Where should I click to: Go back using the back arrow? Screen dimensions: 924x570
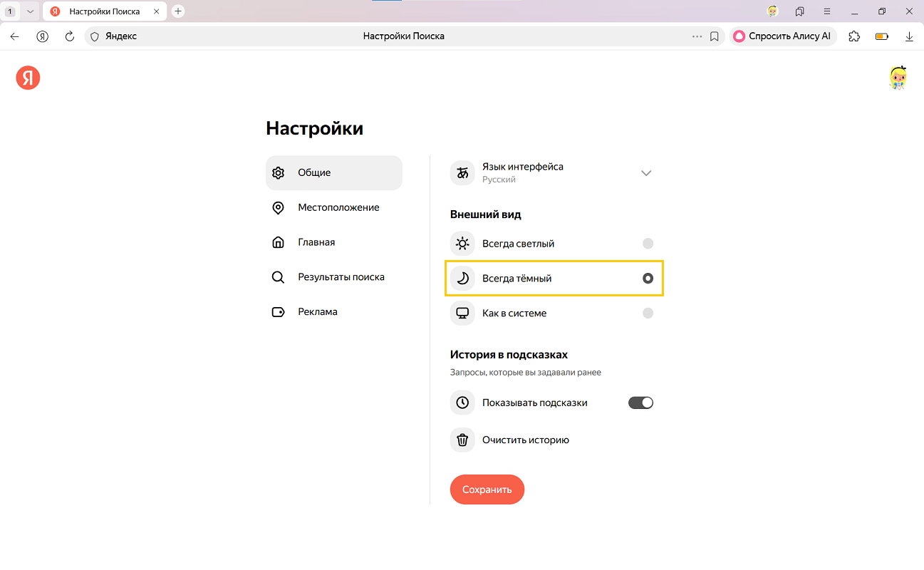tap(15, 36)
